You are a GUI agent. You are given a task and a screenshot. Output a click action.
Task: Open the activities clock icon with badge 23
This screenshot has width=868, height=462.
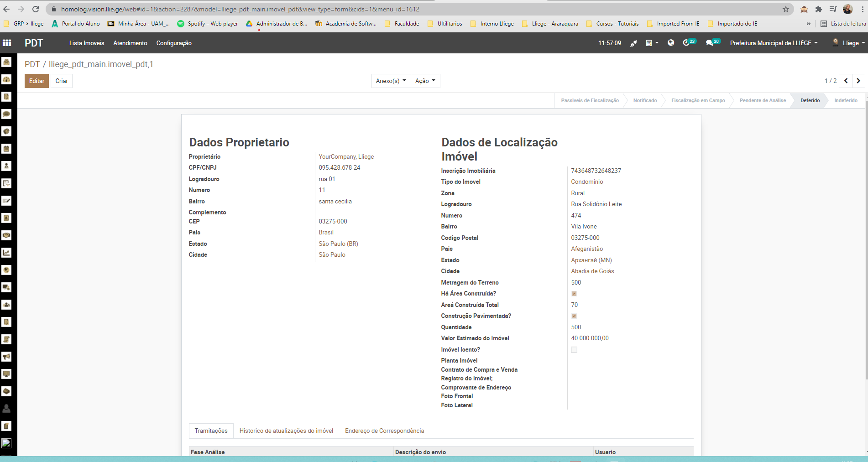point(686,43)
